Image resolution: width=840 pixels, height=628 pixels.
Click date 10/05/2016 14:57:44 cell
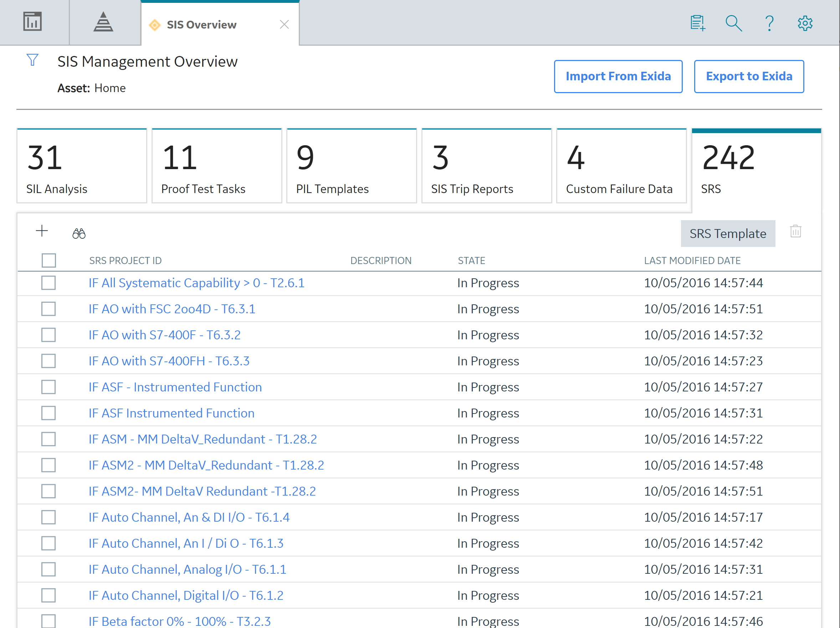coord(703,283)
